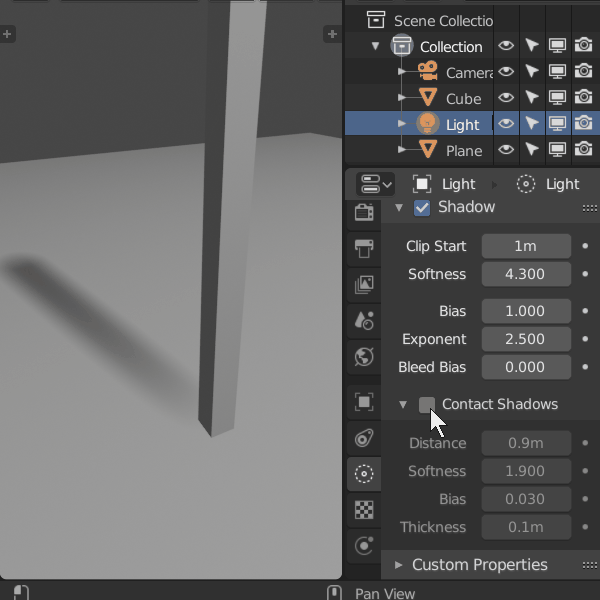
Task: Select the Object Data light properties tab
Action: [x=364, y=474]
